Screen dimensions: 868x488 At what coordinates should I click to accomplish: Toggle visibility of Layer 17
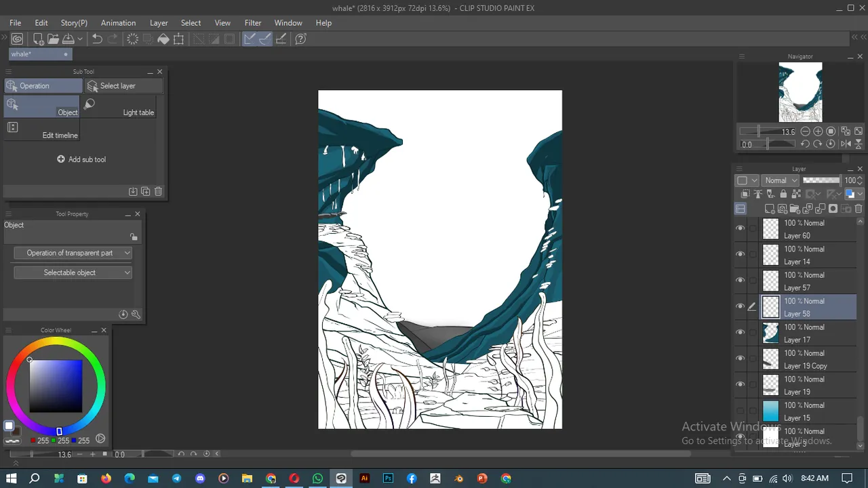[x=740, y=332]
